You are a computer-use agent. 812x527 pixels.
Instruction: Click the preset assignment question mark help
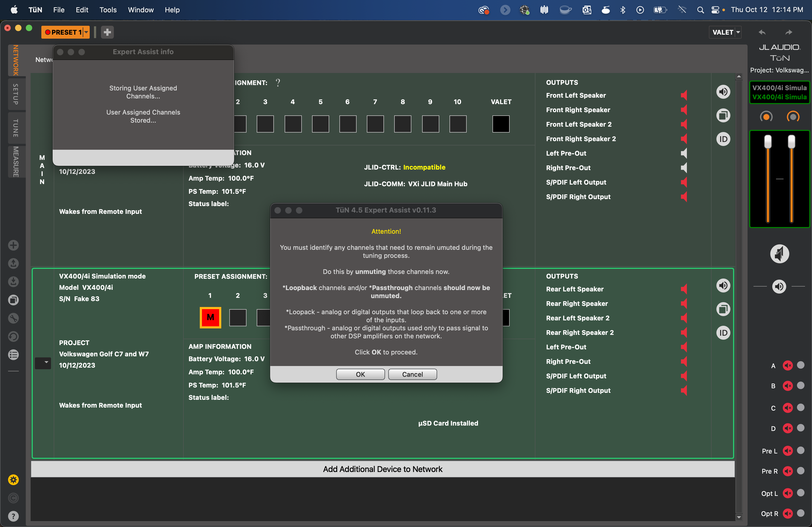[x=278, y=82]
